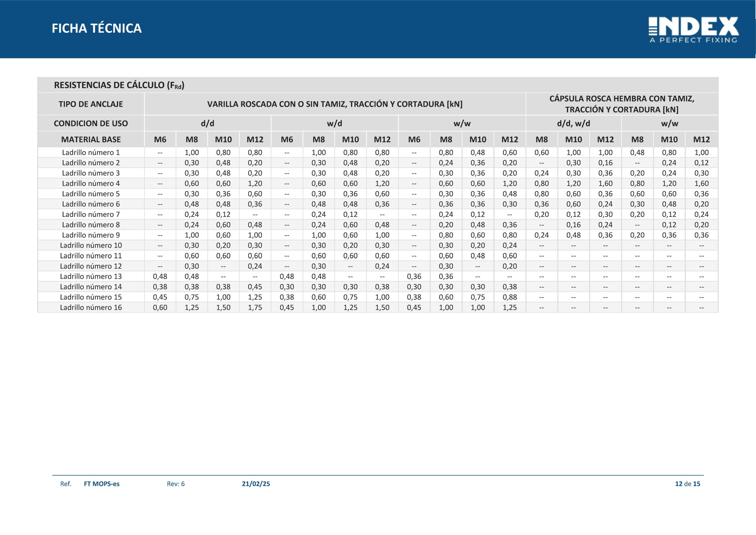Select the 1,75 value in Ladrillo número 16 row
Screen dimensions: 756x535
click(x=255, y=307)
